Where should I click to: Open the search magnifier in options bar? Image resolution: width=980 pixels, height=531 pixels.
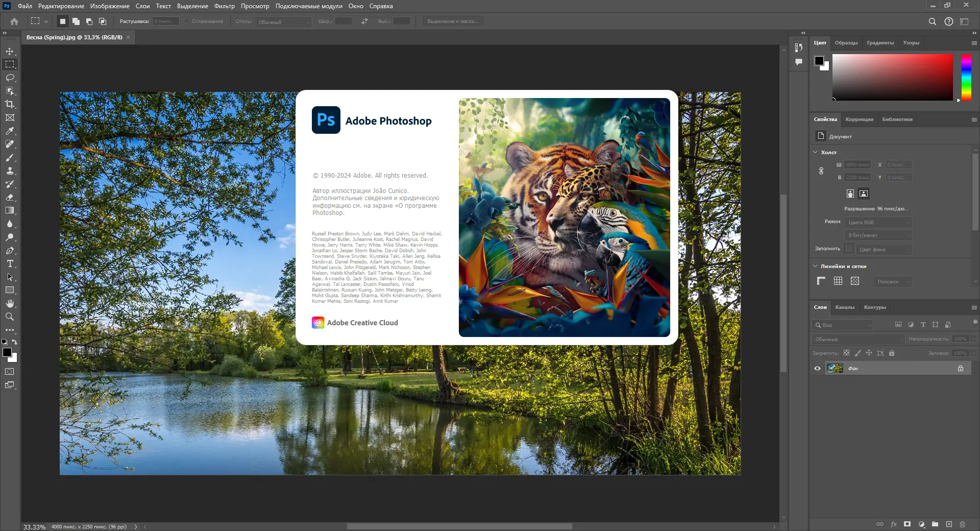[x=932, y=21]
